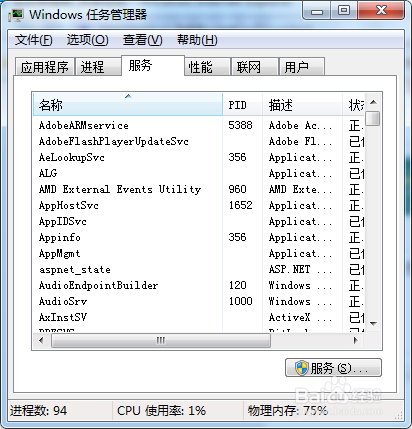Select the AdobeFlashPlayerUpdateSvc service

coord(198,141)
